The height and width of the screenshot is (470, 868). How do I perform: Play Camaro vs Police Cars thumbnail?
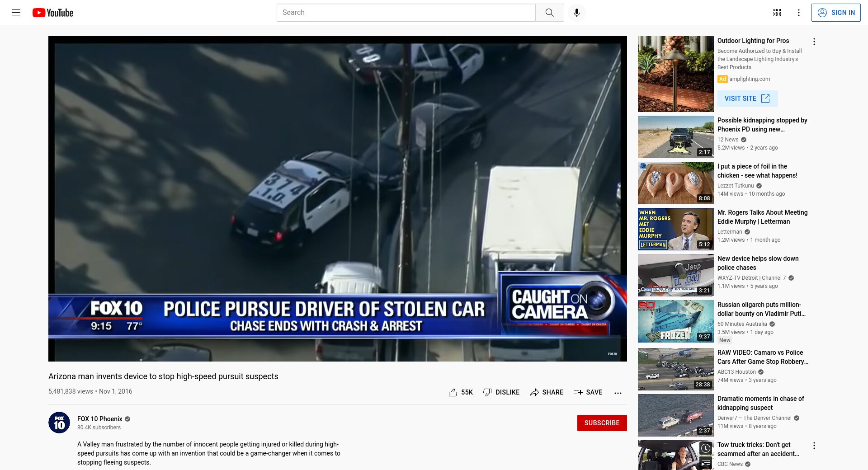click(676, 369)
